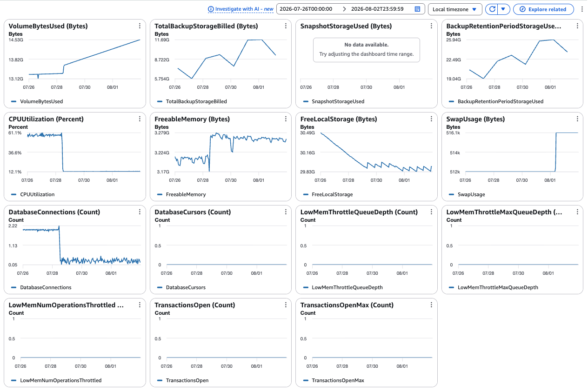This screenshot has height=391, width=588.
Task: Toggle the SwapUsage legend series
Action: pyautogui.click(x=467, y=194)
